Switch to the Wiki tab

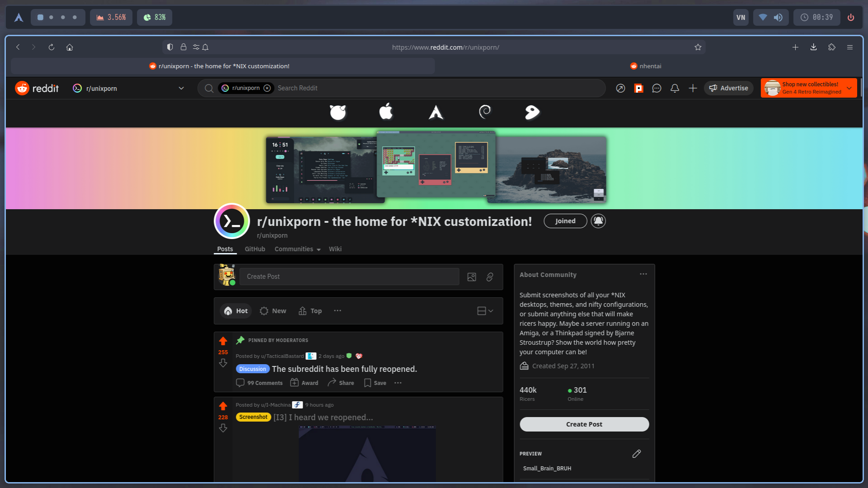[335, 249]
